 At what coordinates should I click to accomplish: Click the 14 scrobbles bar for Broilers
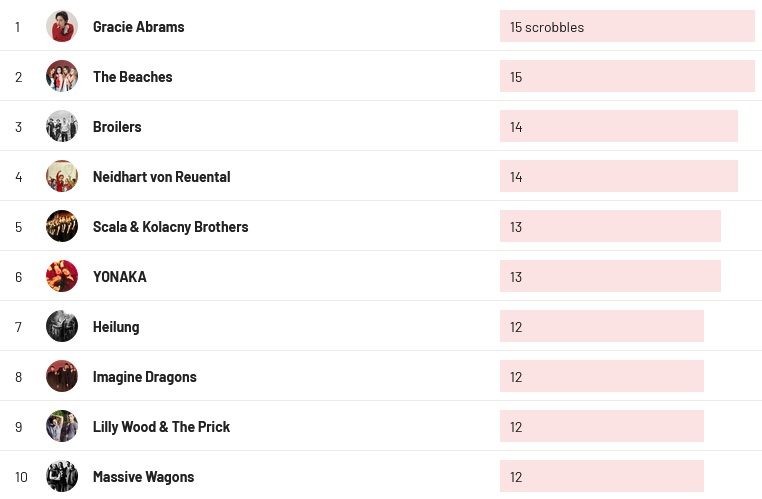point(619,126)
